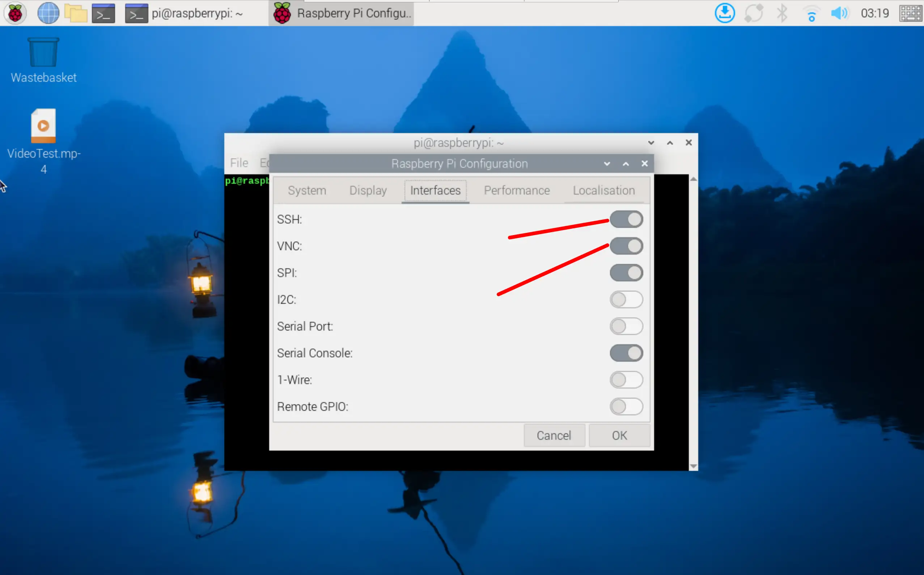Maximize the pi@raspberrypi terminal window
Viewport: 924px width, 575px height.
point(670,142)
